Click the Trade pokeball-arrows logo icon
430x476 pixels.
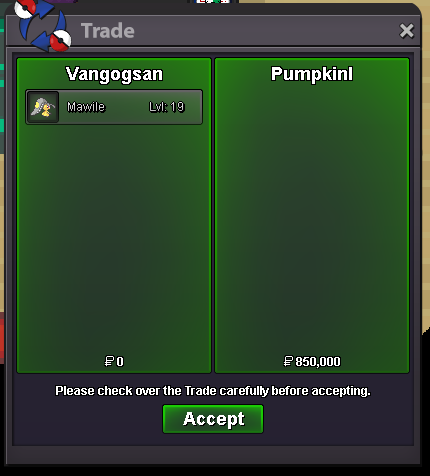pyautogui.click(x=43, y=26)
